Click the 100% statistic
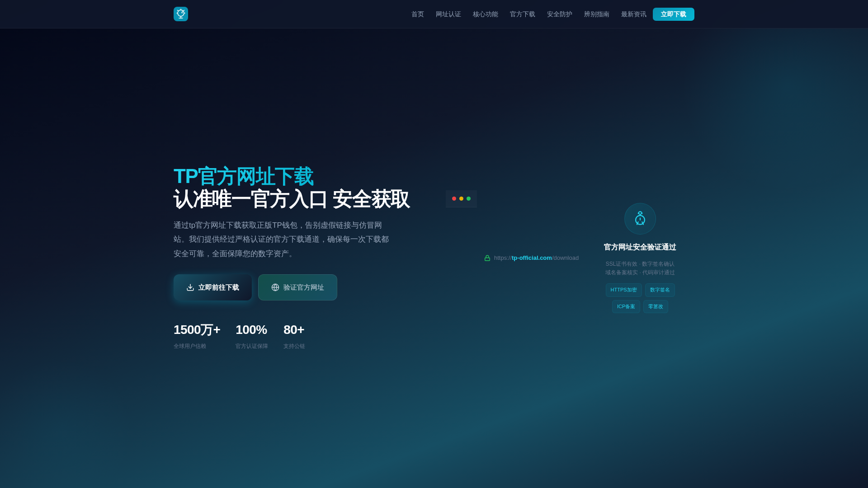Viewport: 868px width, 488px height. pyautogui.click(x=251, y=330)
